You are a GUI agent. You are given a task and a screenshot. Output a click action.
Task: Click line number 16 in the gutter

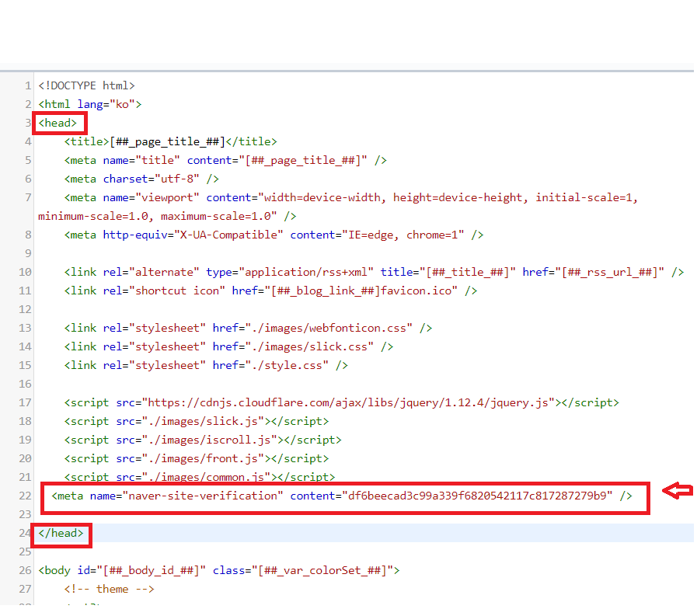coord(25,384)
